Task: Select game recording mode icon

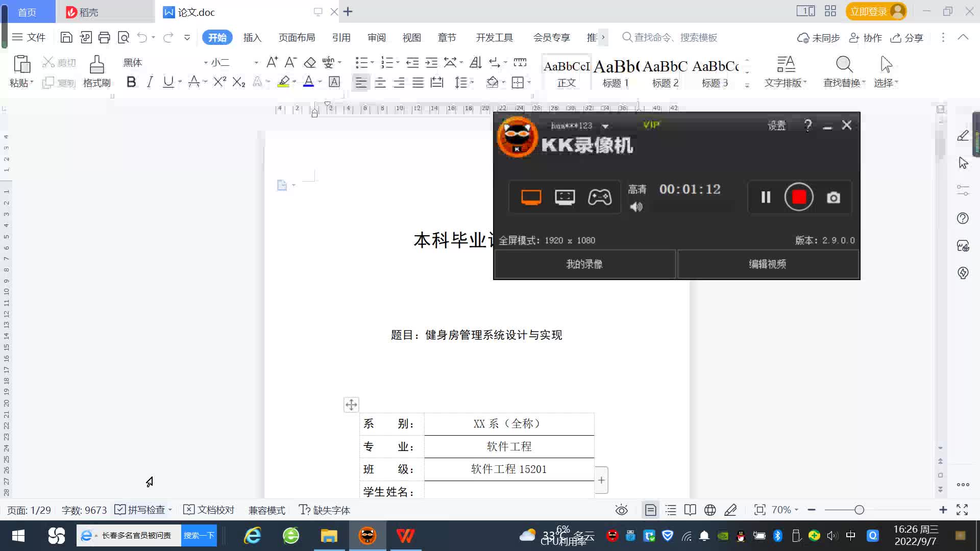Action: [x=599, y=197]
